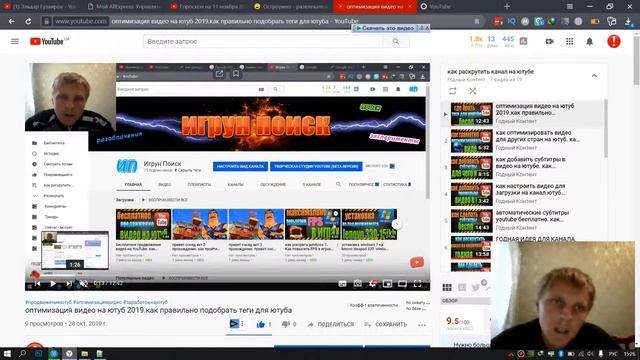640x360 pixels.
Task: Skip to the previous video
Action: click(x=37, y=283)
